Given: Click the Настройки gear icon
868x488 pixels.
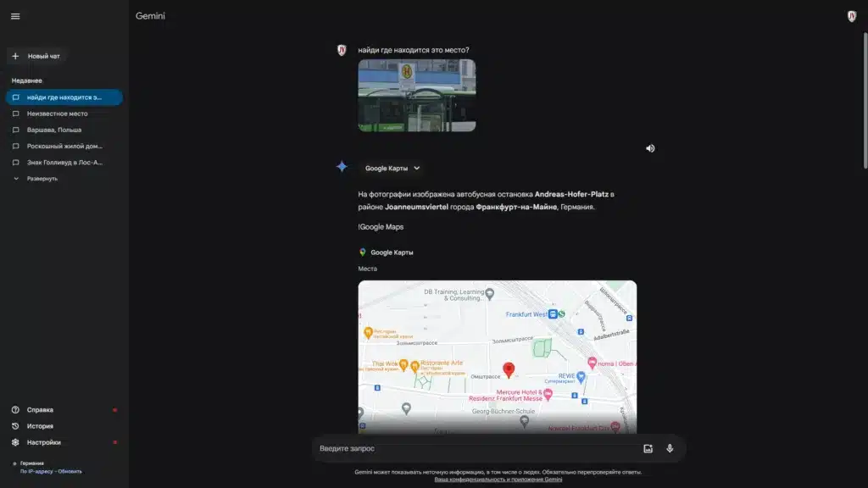Looking at the screenshot, I should coord(15,442).
